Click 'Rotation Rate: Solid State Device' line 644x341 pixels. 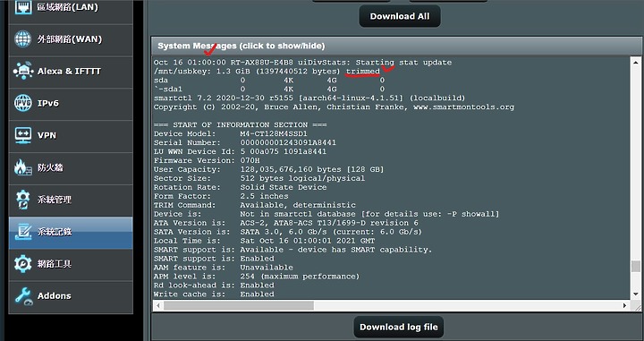tap(241, 187)
